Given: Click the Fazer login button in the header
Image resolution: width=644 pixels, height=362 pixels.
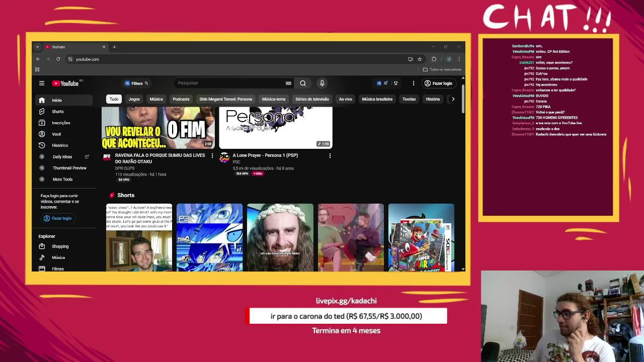Looking at the screenshot, I should 438,83.
